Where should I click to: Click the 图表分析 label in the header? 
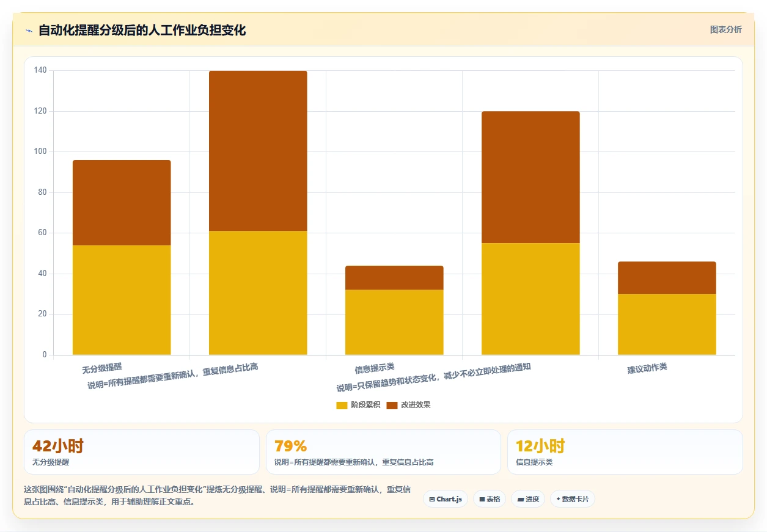tap(725, 30)
